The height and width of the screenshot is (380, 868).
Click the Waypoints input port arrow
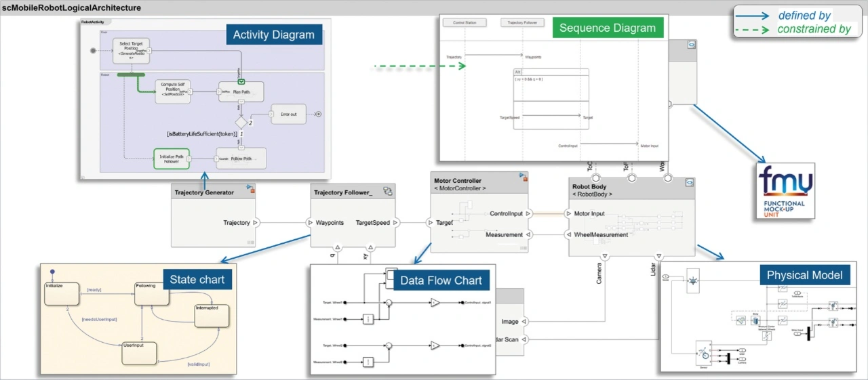click(309, 222)
